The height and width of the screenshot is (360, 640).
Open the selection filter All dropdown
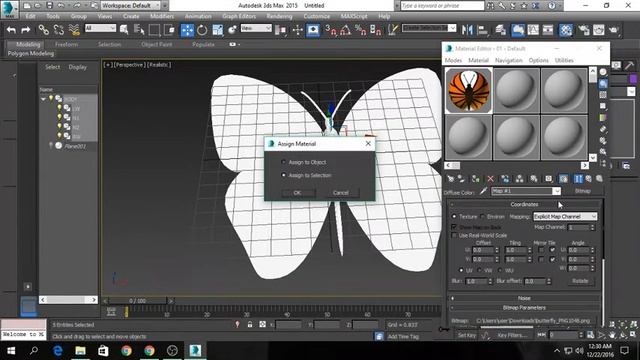tap(100, 28)
